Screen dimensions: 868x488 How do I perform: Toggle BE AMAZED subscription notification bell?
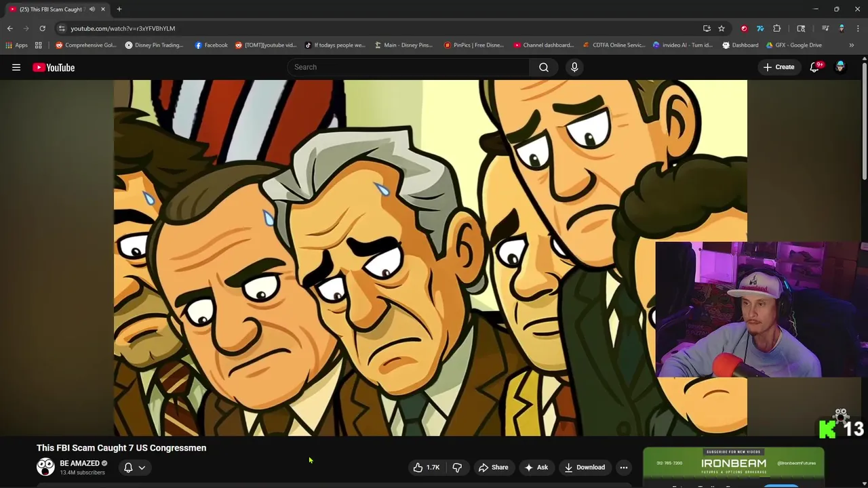(128, 467)
